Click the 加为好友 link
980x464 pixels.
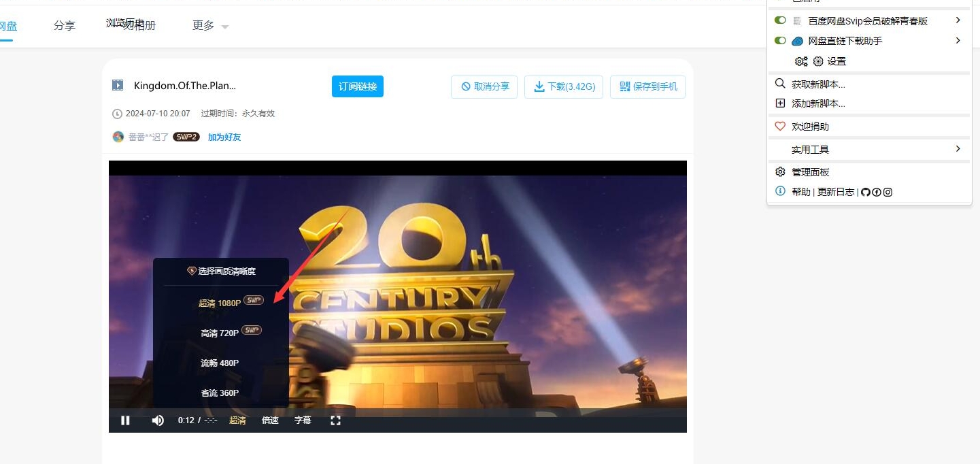224,137
